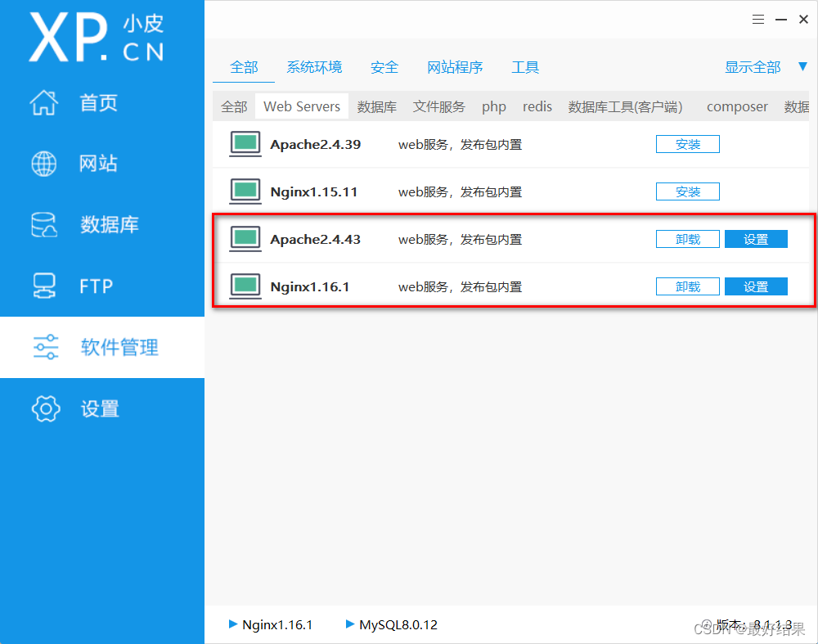Image resolution: width=818 pixels, height=644 pixels.
Task: Select the 软件管理 sidebar item
Action: coord(102,347)
